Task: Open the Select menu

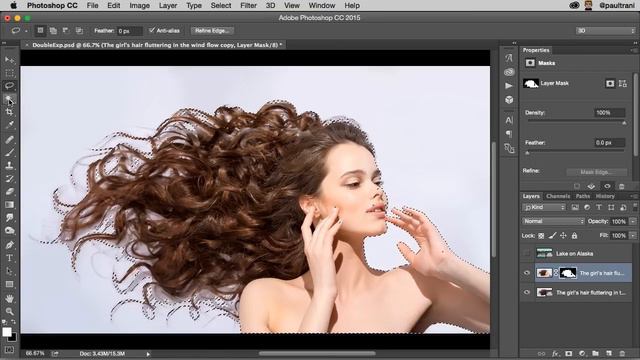Action: [221, 6]
